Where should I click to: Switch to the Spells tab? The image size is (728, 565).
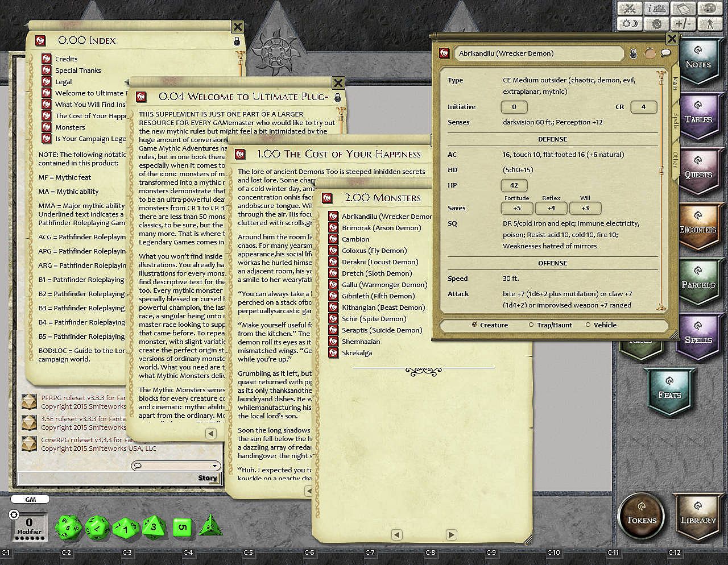(676, 121)
